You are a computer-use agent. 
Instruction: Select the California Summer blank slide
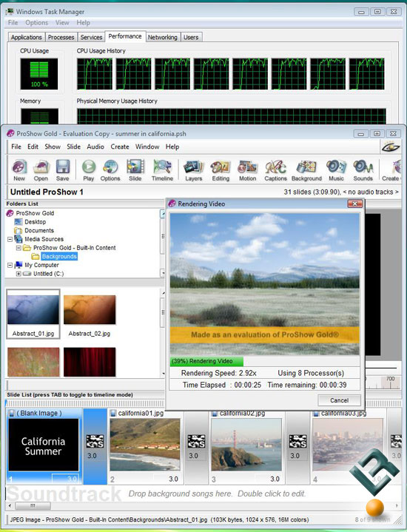[44, 446]
